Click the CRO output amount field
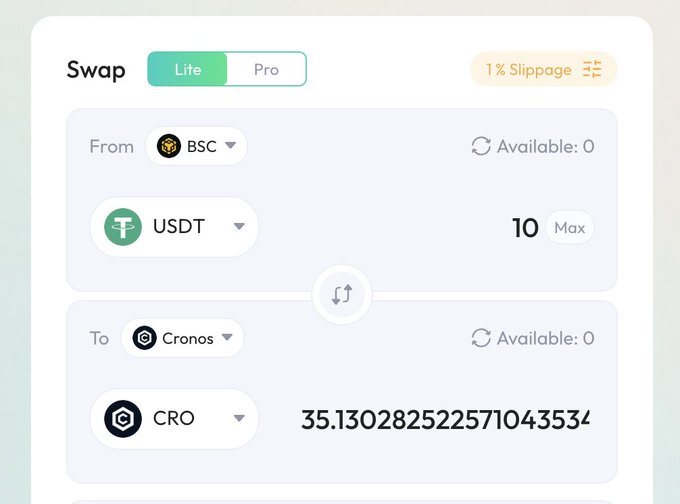Image resolution: width=680 pixels, height=504 pixels. tap(445, 419)
